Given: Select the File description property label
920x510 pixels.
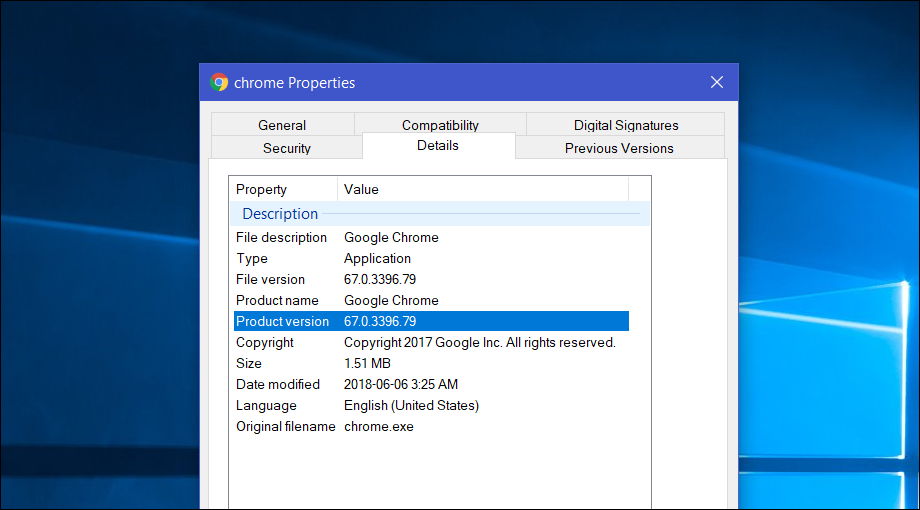Looking at the screenshot, I should pyautogui.click(x=281, y=237).
